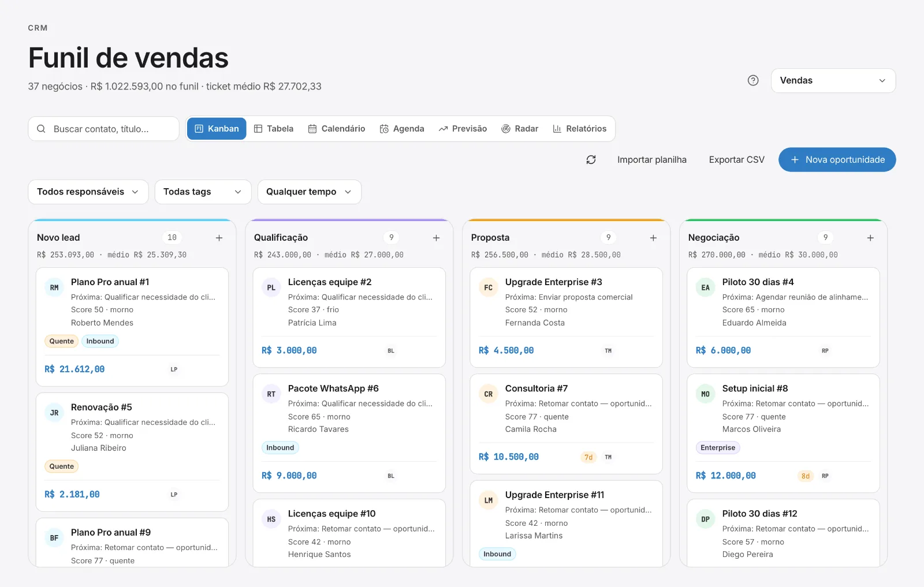Click Inbound tag on Pacote WhatsApp #6
Viewport: 924px width, 587px height.
point(280,448)
